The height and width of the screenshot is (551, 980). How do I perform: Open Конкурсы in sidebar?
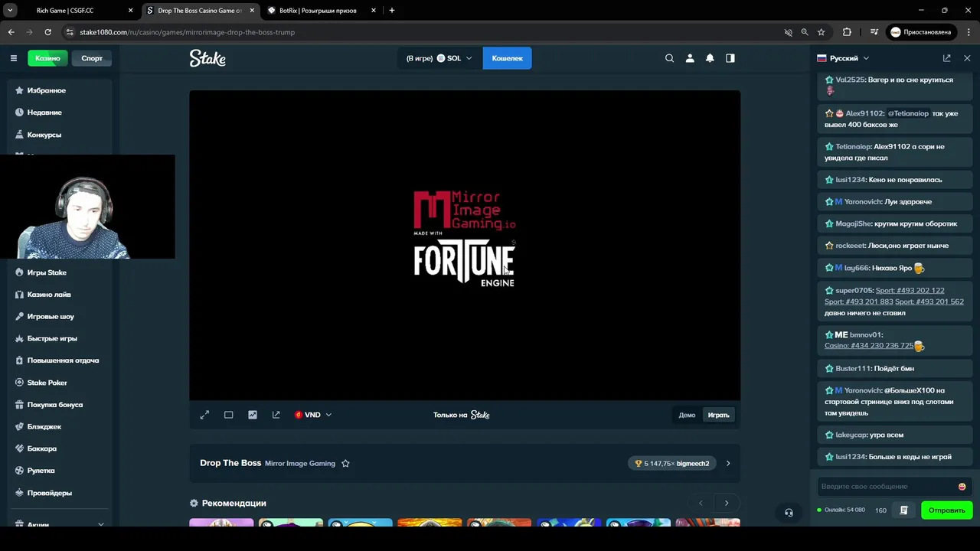point(60,135)
